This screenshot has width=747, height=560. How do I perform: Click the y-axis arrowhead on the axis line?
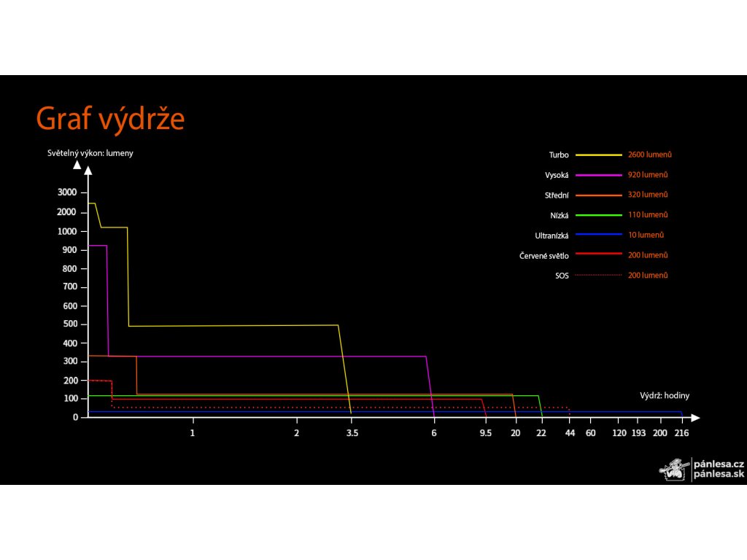(x=88, y=171)
